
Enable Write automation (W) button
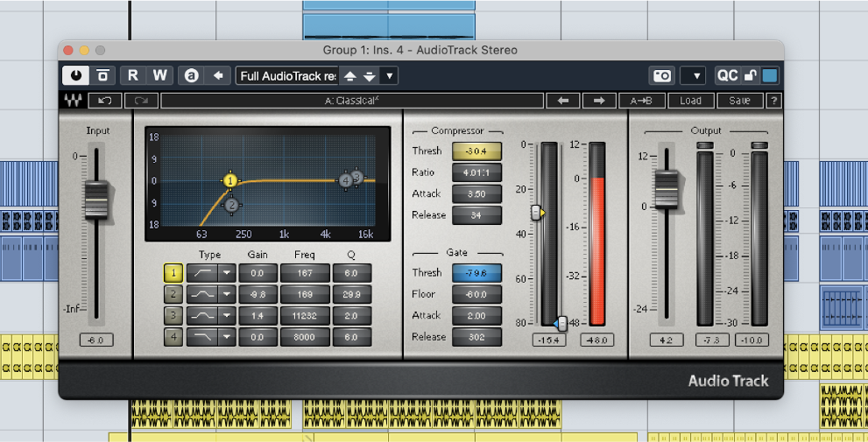pyautogui.click(x=159, y=75)
